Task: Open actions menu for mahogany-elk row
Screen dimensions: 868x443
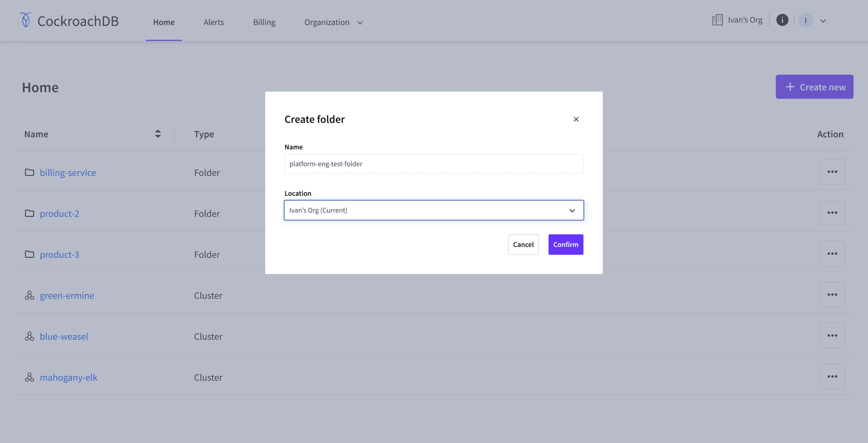Action: tap(832, 376)
